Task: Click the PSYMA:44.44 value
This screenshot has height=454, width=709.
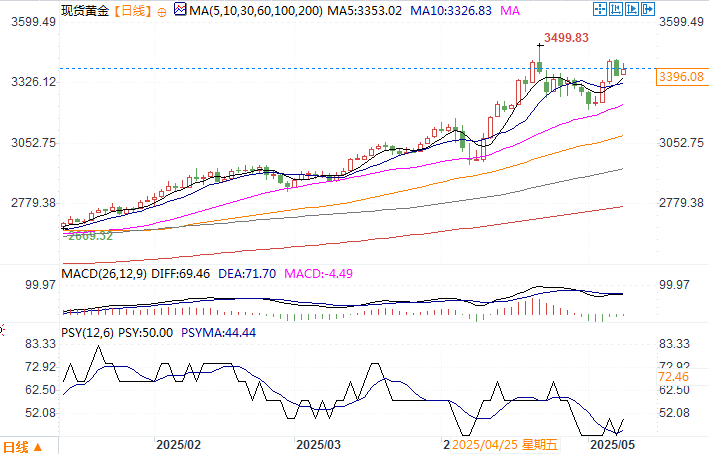Action: (x=218, y=333)
